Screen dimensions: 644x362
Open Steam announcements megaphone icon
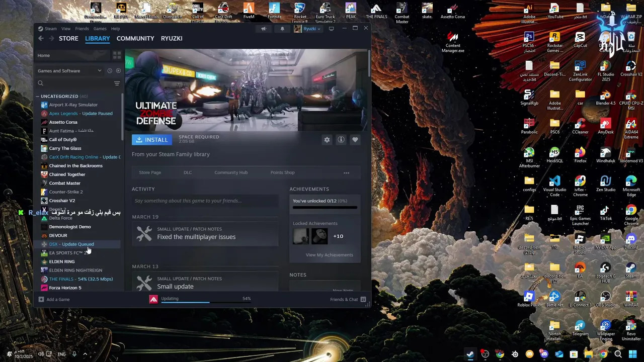click(264, 29)
